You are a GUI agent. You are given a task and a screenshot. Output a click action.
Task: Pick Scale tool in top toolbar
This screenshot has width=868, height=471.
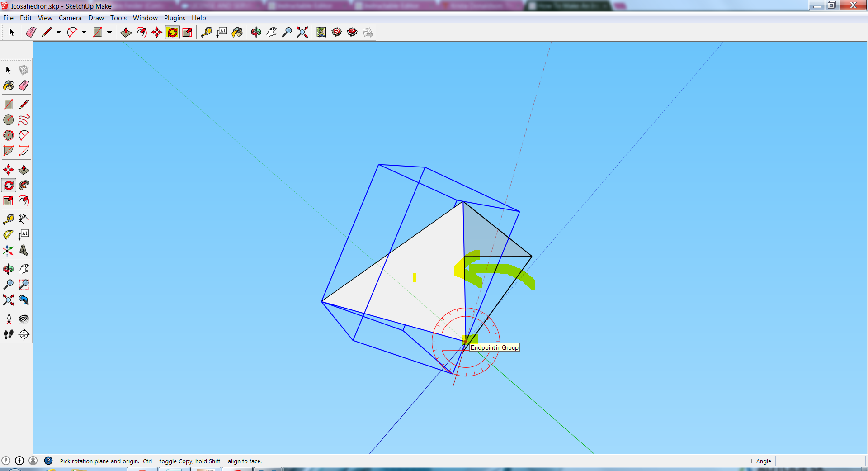(x=188, y=32)
